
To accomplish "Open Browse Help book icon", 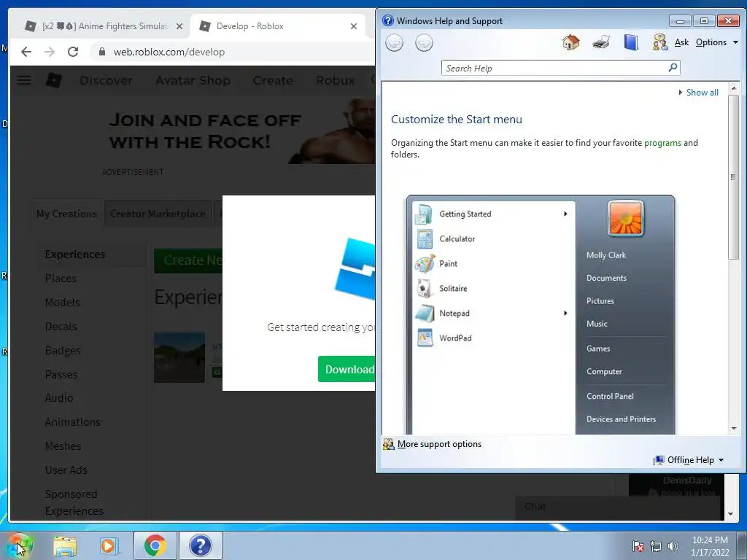I will click(631, 42).
